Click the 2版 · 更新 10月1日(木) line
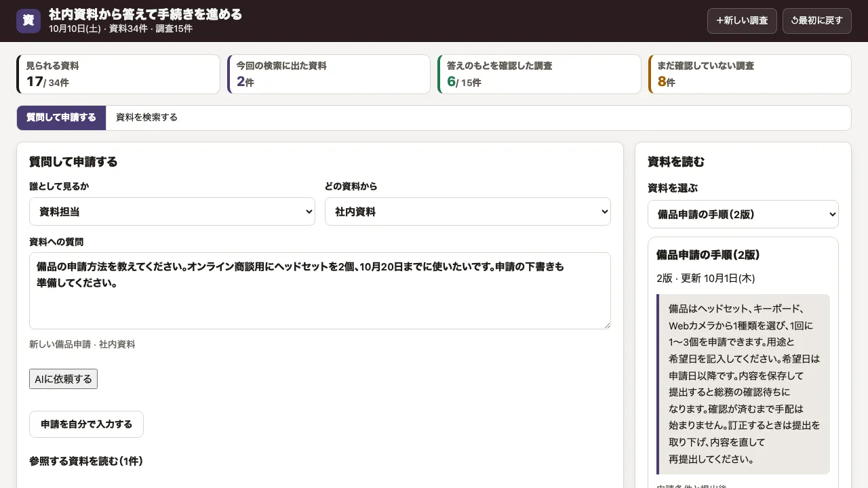The height and width of the screenshot is (488, 868). [x=705, y=278]
